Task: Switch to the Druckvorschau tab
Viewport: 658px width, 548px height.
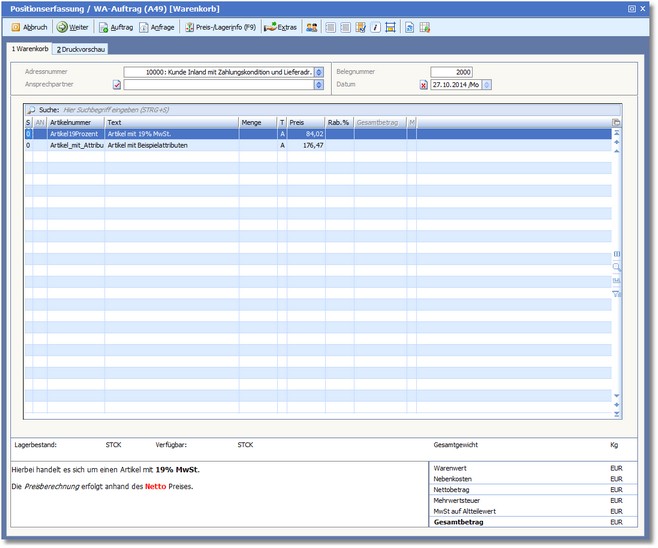Action: (81, 48)
